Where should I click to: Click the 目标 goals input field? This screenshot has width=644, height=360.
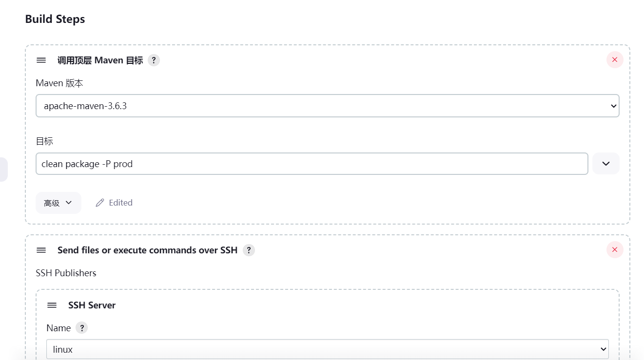click(312, 164)
